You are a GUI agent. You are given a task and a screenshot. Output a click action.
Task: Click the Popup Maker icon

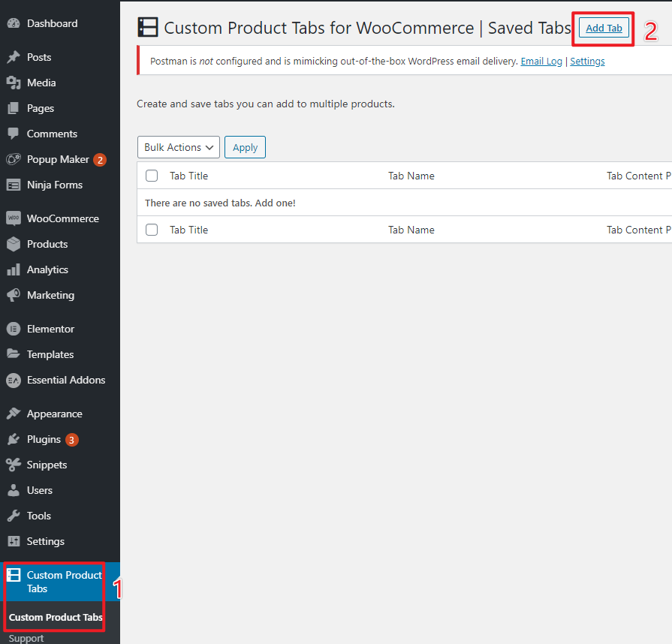14,159
